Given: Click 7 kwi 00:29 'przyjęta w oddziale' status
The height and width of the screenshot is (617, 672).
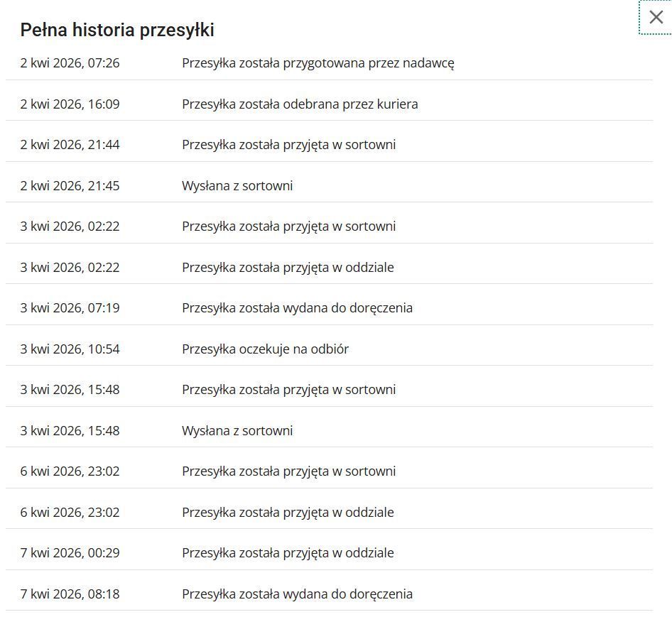Looking at the screenshot, I should [x=288, y=553].
